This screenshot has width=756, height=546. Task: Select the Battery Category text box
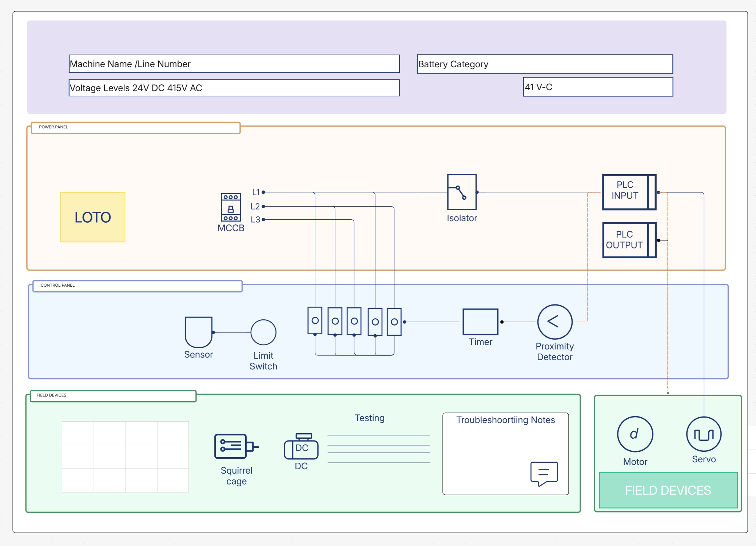click(x=545, y=64)
